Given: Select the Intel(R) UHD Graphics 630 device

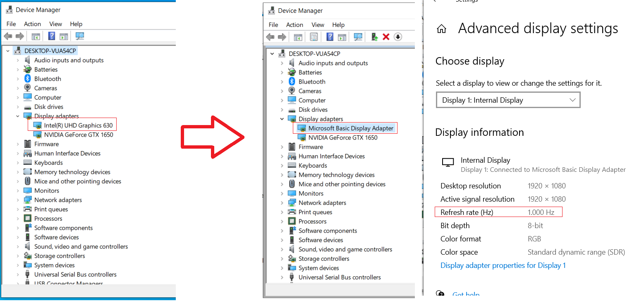Looking at the screenshot, I should coord(78,125).
